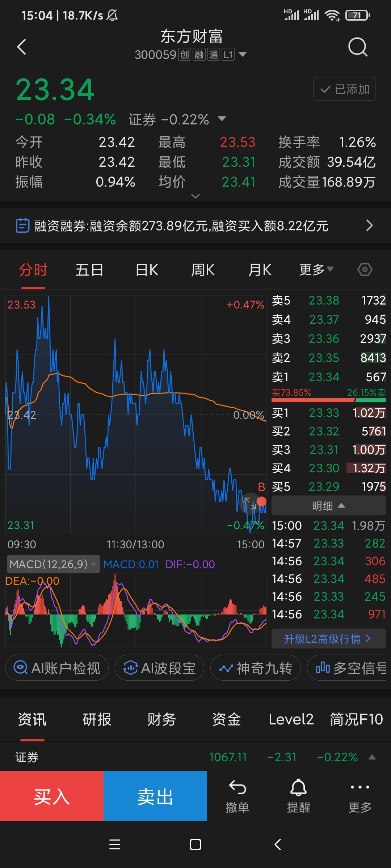Tap the Android recent apps menu icon

point(115,844)
